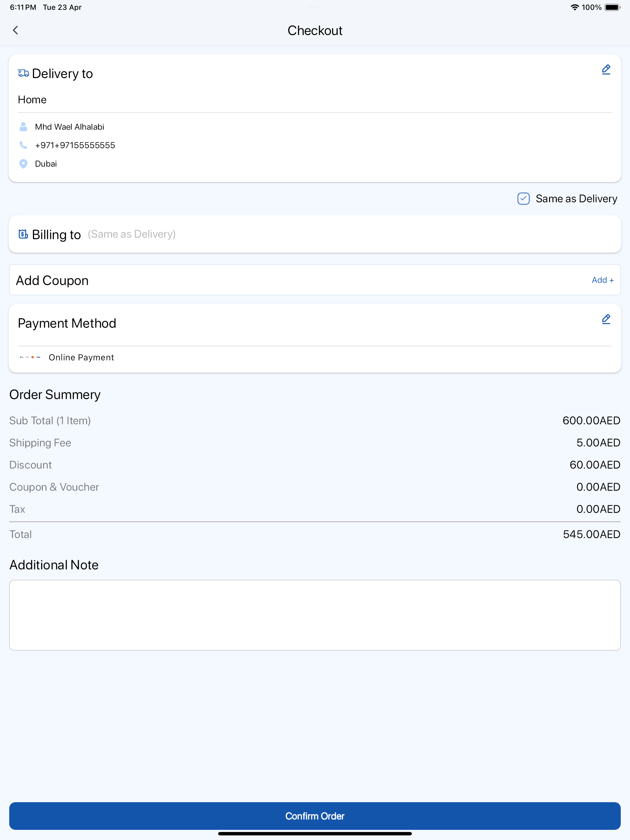
Task: Confirm the order
Action: pos(315,816)
